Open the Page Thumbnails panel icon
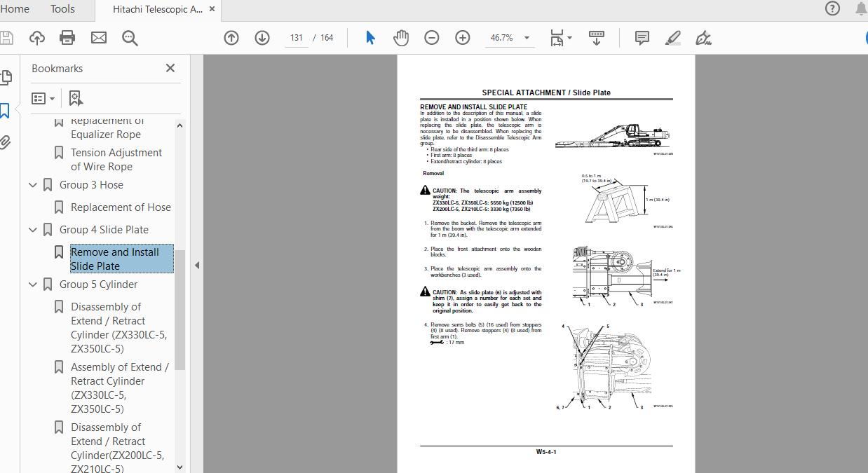The image size is (868, 473). (x=7, y=77)
